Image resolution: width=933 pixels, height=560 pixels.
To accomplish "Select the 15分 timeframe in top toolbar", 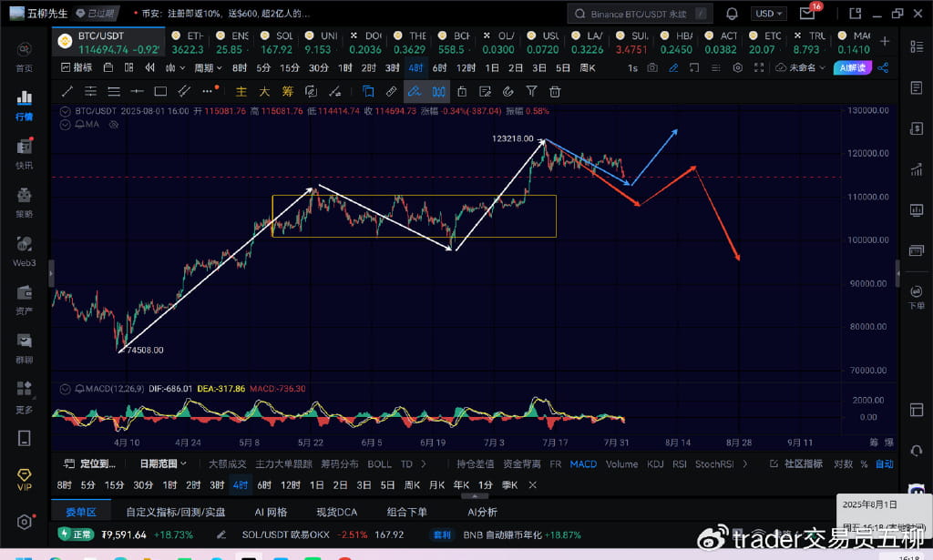I will 290,67.
